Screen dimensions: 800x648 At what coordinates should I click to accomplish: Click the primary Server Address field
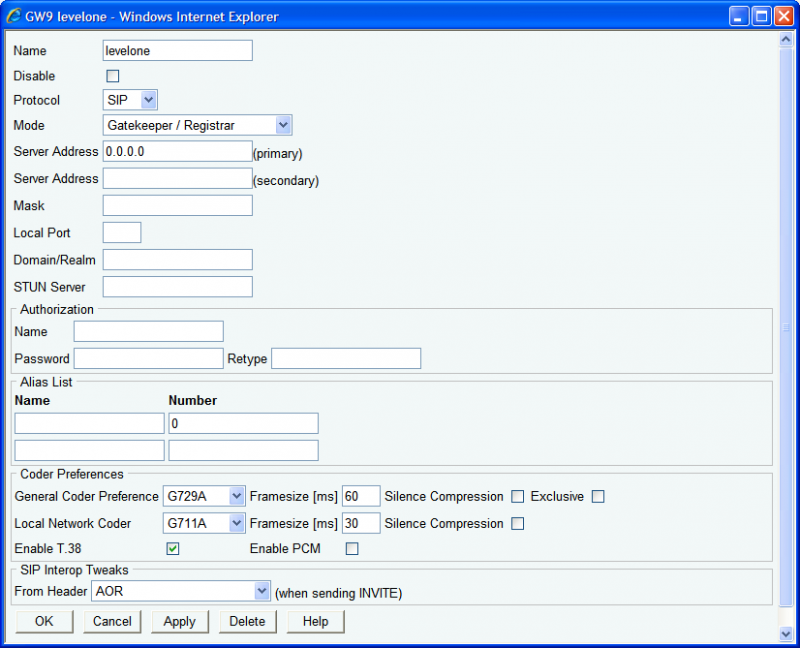[x=178, y=152]
